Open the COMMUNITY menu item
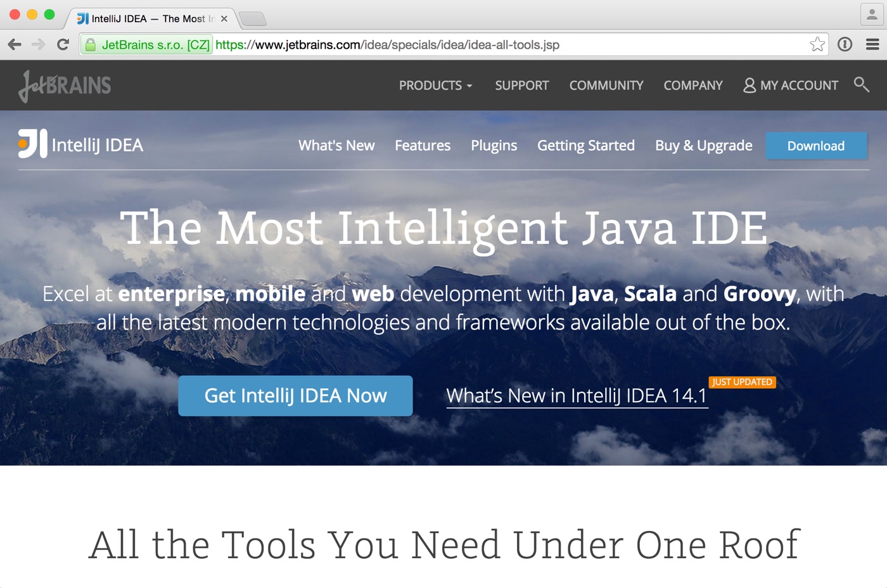 [x=606, y=86]
